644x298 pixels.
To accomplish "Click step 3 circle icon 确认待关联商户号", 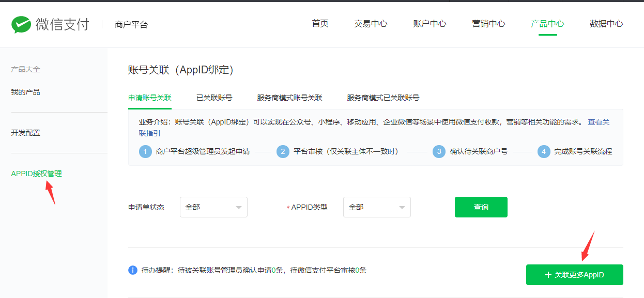I will pyautogui.click(x=439, y=151).
